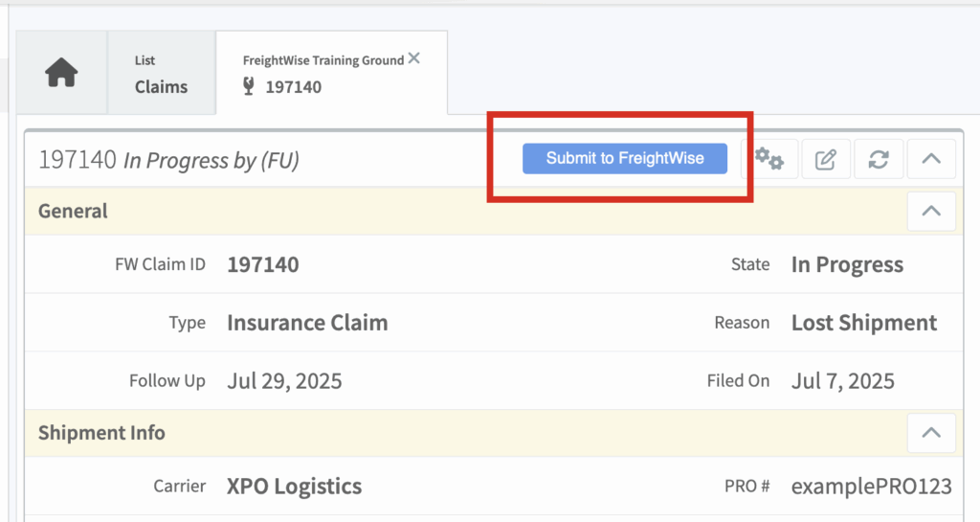
Task: Switch to the List Claims tab
Action: [x=161, y=74]
